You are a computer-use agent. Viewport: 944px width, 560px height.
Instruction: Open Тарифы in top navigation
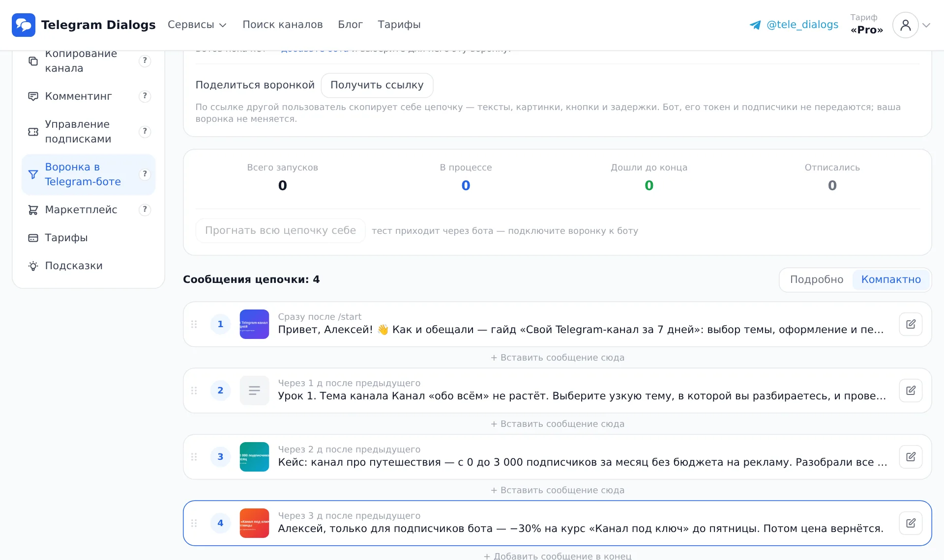(399, 25)
